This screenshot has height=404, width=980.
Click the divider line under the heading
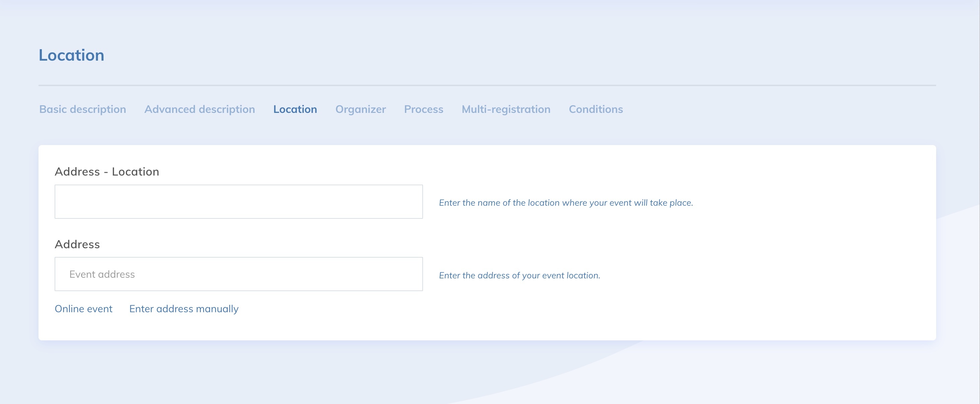point(487,85)
